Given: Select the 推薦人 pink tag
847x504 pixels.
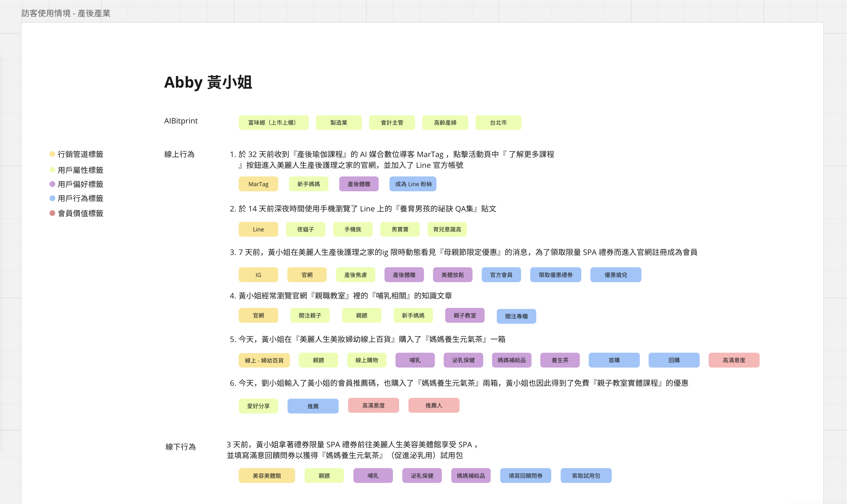Looking at the screenshot, I should [x=434, y=405].
